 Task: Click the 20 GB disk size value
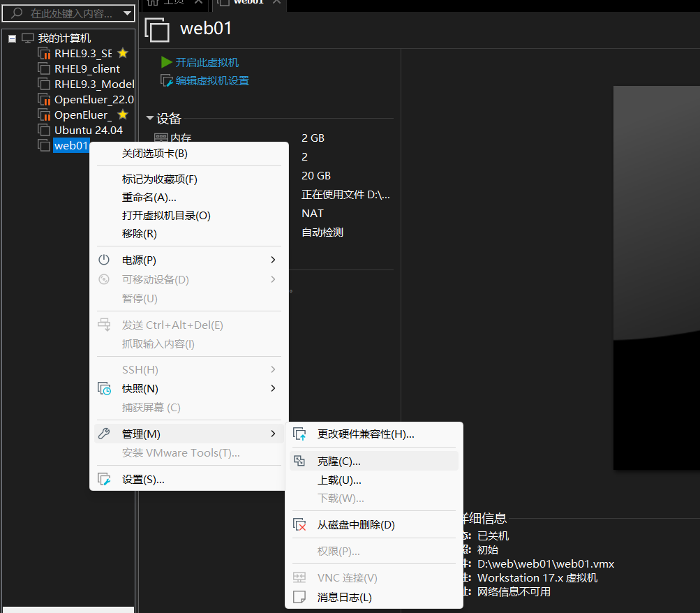(316, 176)
